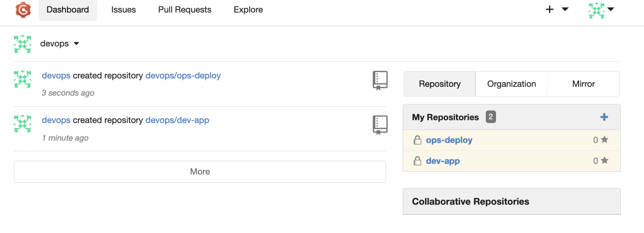Click the star icon beside dev-app
This screenshot has width=644, height=233.
coord(605,161)
